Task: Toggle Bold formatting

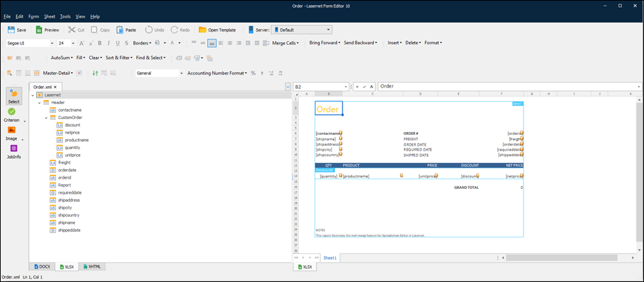Action: coord(99,42)
